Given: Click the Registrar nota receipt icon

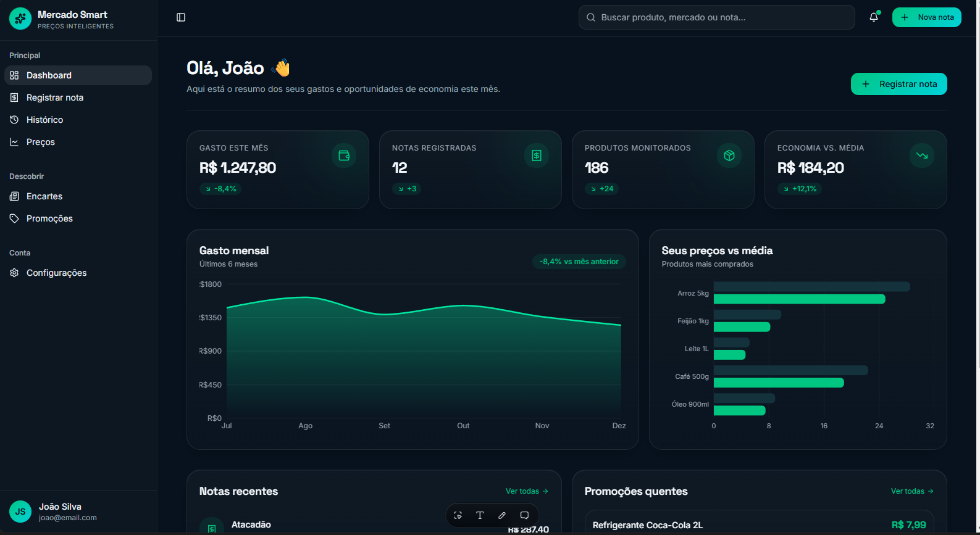Looking at the screenshot, I should [x=14, y=97].
